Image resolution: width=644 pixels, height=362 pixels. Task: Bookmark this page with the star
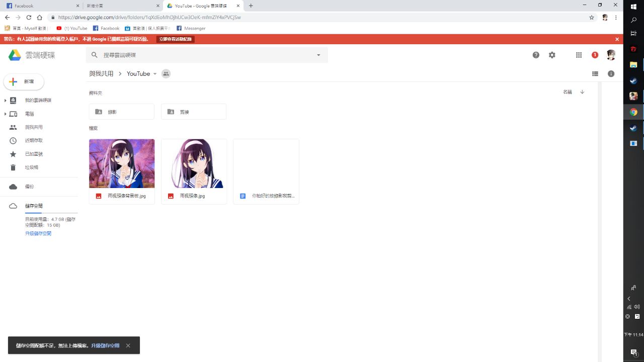point(592,17)
